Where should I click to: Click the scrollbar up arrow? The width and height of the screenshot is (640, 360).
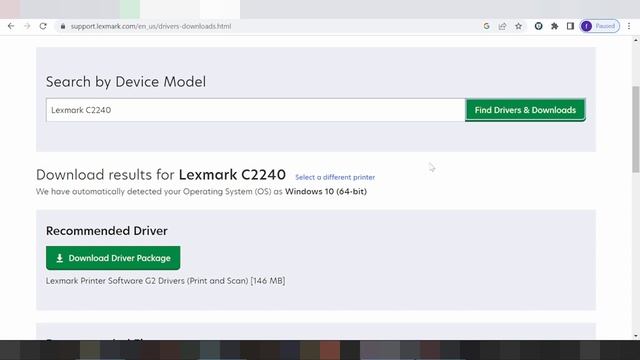pos(636,40)
